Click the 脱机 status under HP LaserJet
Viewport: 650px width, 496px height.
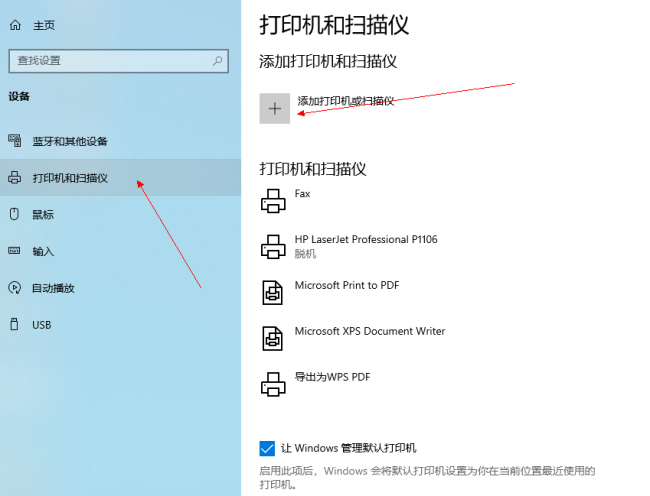(x=306, y=254)
